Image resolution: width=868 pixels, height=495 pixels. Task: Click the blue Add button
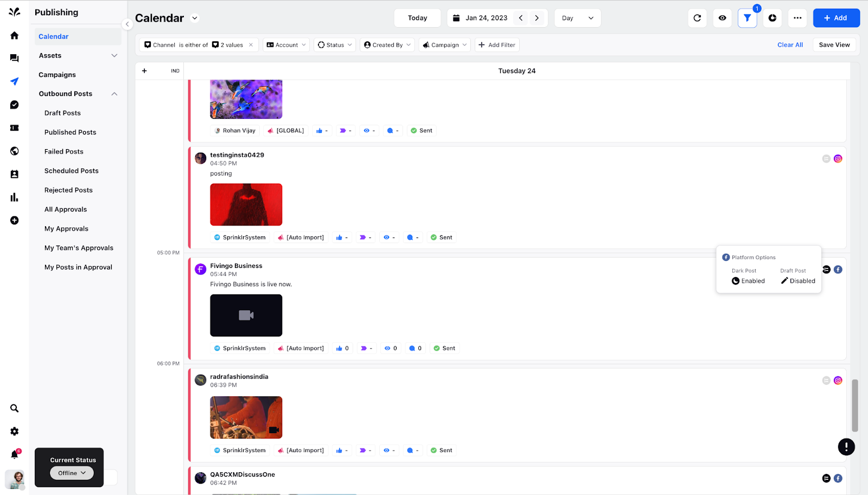(x=837, y=18)
